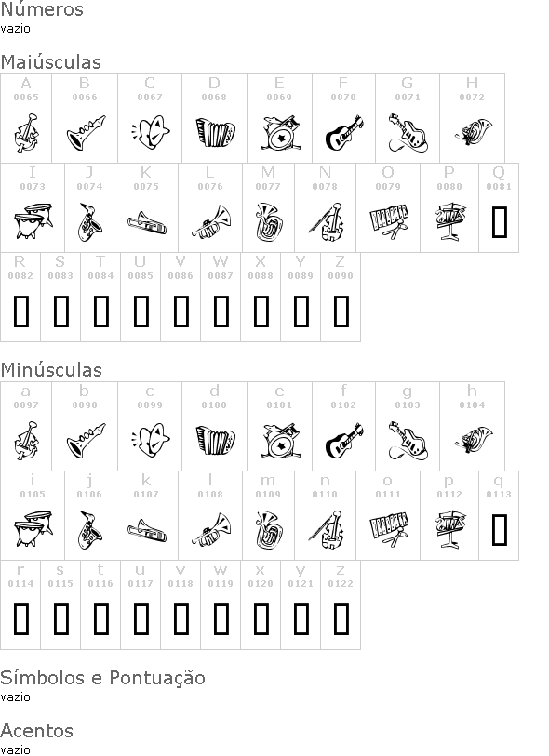Click the violin glyph under lowercase n 0110
Image resolution: width=549 pixels, height=756 pixels.
point(326,530)
